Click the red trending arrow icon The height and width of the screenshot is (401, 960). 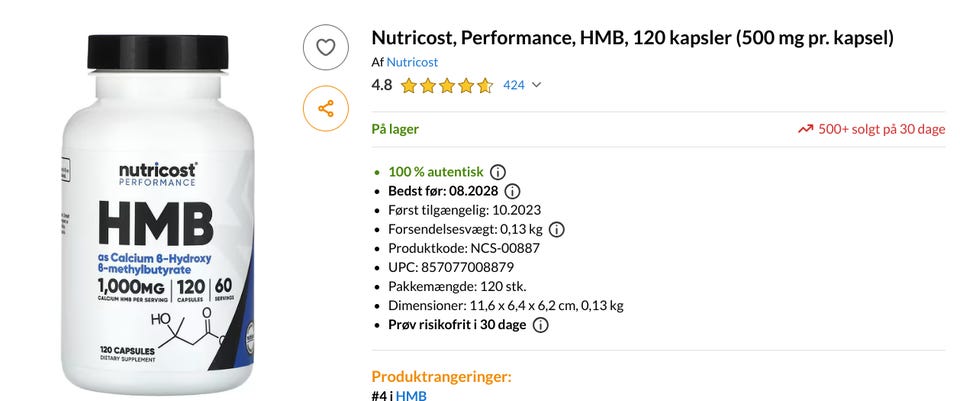(x=805, y=129)
